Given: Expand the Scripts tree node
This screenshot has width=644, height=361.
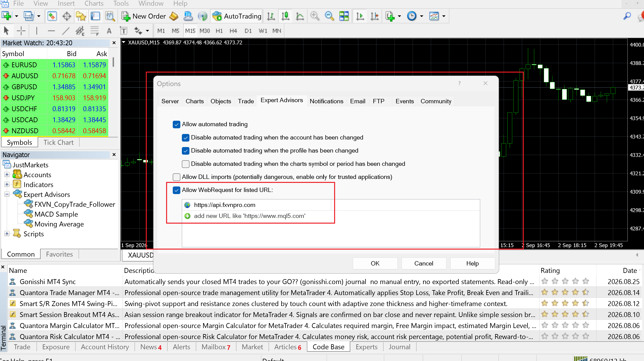Looking at the screenshot, I should pyautogui.click(x=7, y=234).
